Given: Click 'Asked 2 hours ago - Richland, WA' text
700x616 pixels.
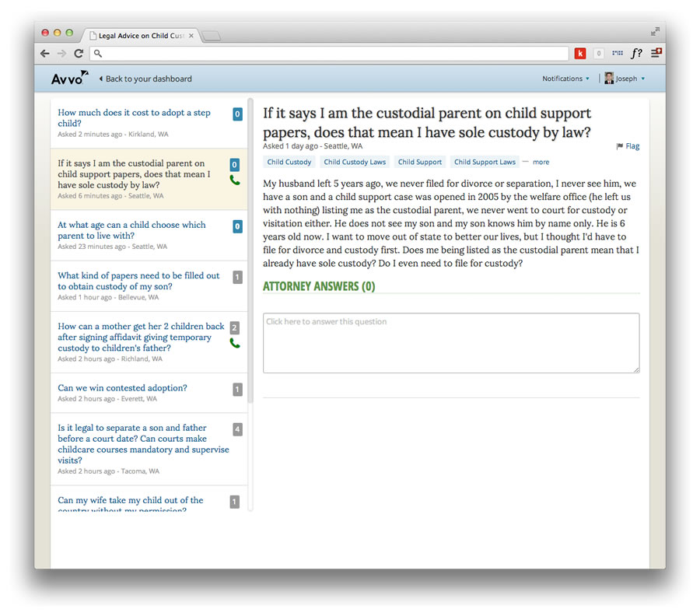Looking at the screenshot, I should [110, 359].
